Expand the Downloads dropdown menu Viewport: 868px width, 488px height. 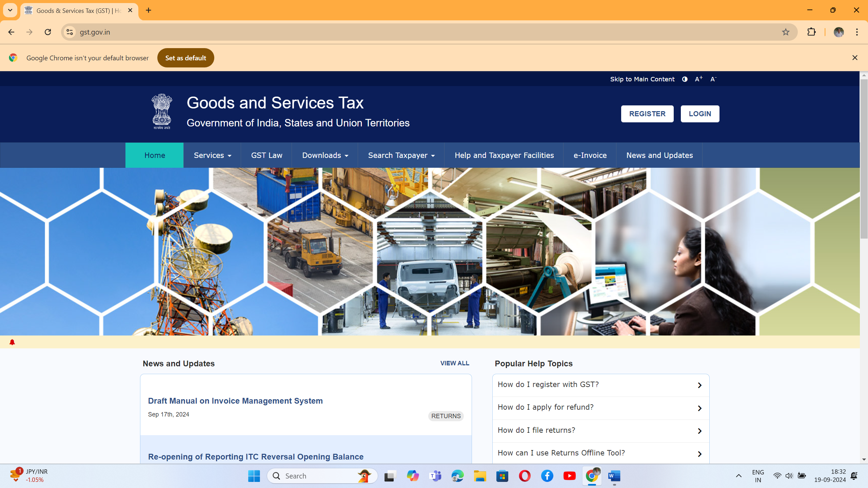pos(325,155)
